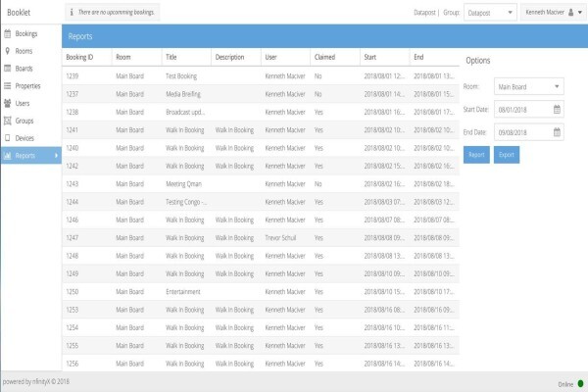Open the Kenneth Maciver account dropdown arrow
Viewport: 588px width, 392px height.
click(x=580, y=13)
